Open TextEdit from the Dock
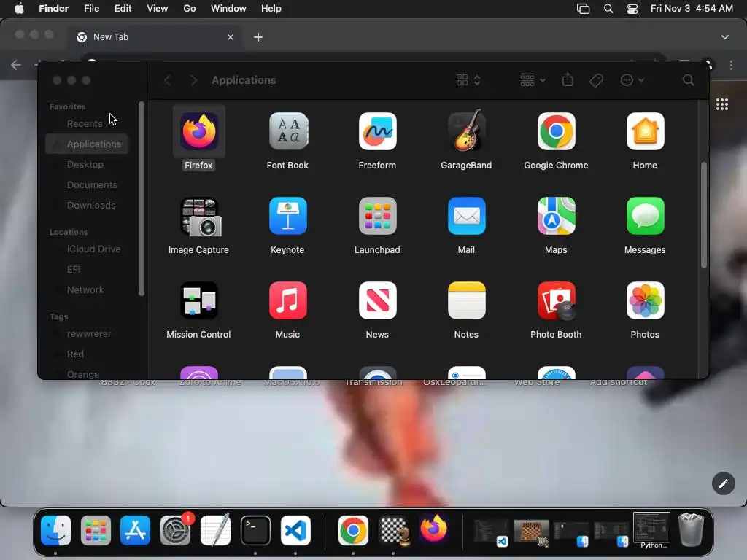Screen dimensions: 747x560 tap(215, 529)
